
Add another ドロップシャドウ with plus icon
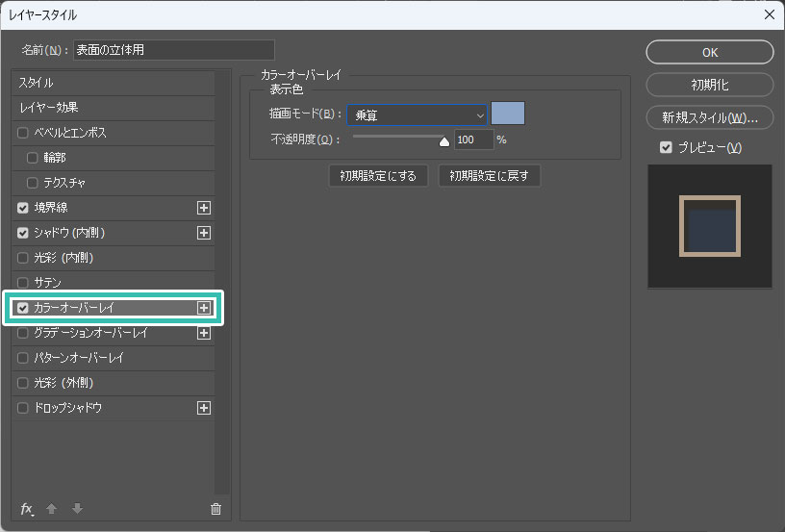coord(204,408)
